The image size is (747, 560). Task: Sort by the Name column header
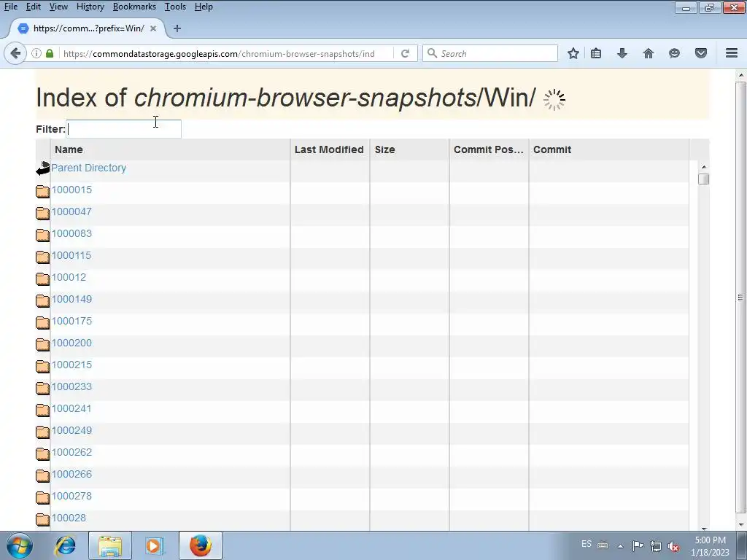(170, 149)
